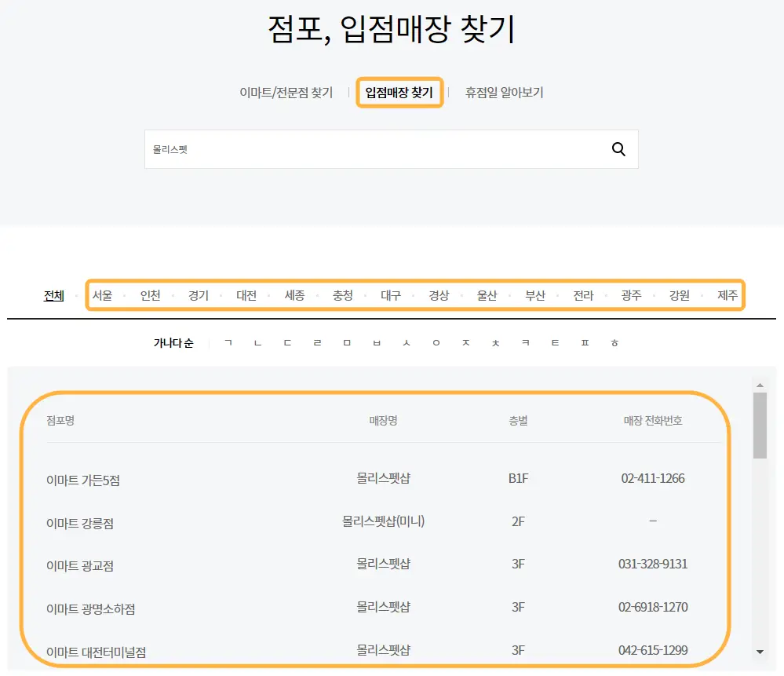Click the search magnifying glass icon
784x676 pixels.
[x=618, y=148]
